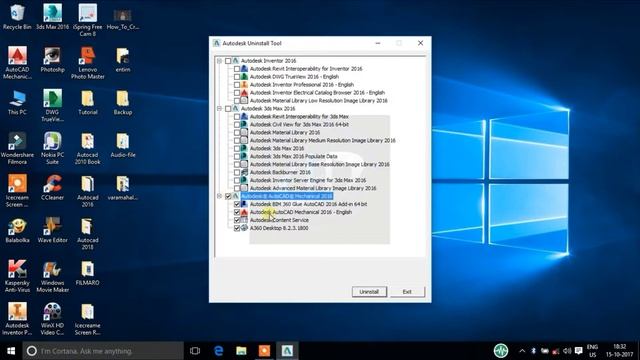The image size is (640, 360).
Task: Select Autodesk Inventor P... desktop shortcut
Action: [17, 319]
